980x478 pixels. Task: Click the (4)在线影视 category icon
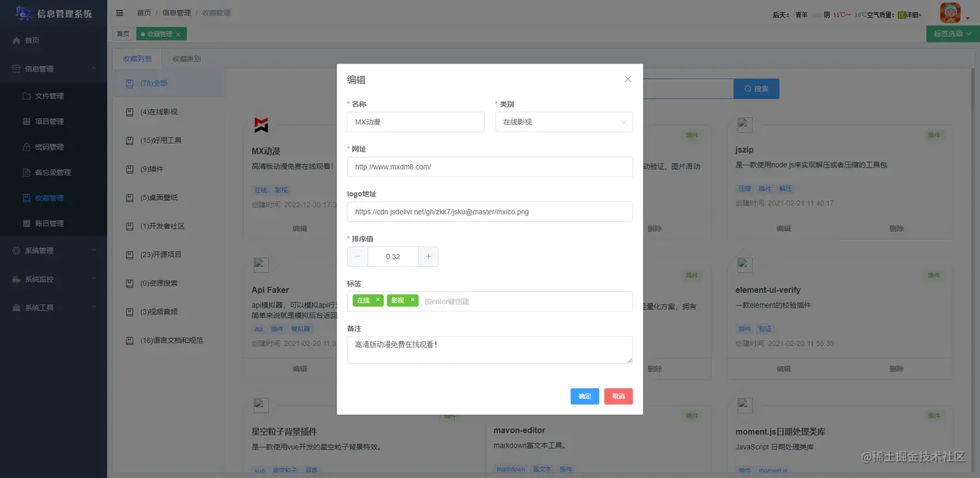point(130,112)
